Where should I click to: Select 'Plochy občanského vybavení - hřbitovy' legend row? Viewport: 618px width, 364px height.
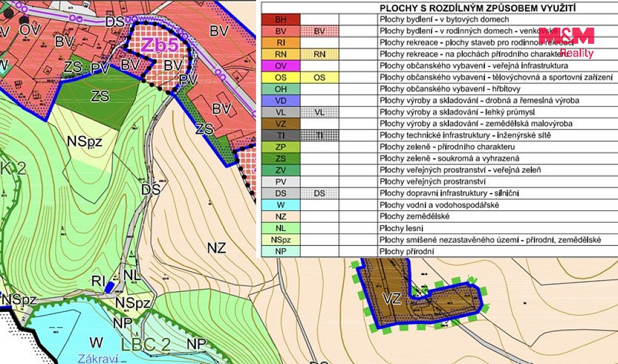coord(450,89)
